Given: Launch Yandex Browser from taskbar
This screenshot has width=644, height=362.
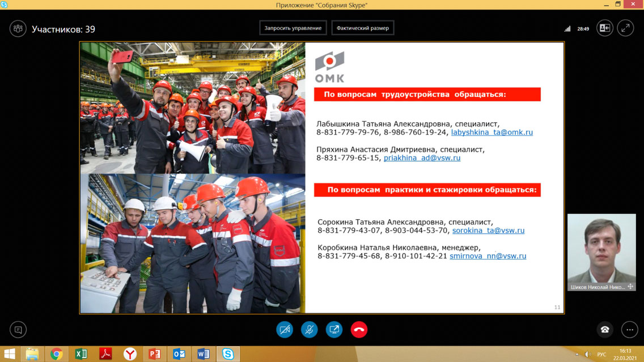Looking at the screenshot, I should 130,354.
